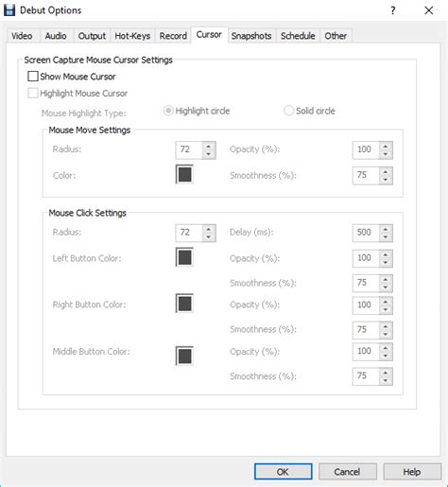This screenshot has width=448, height=487.
Task: Open the Middle Button Color swatch
Action: pyautogui.click(x=184, y=356)
